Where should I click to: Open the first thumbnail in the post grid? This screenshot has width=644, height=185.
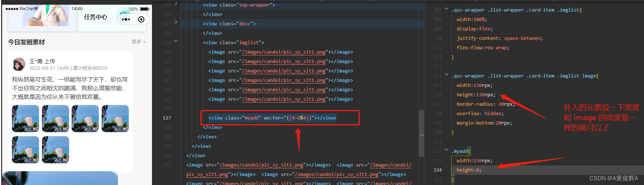click(25, 118)
